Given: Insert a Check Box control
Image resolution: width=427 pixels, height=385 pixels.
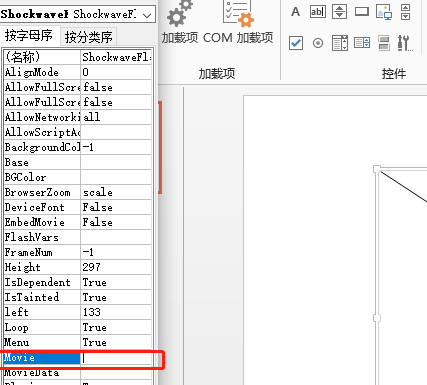Looking at the screenshot, I should (296, 43).
